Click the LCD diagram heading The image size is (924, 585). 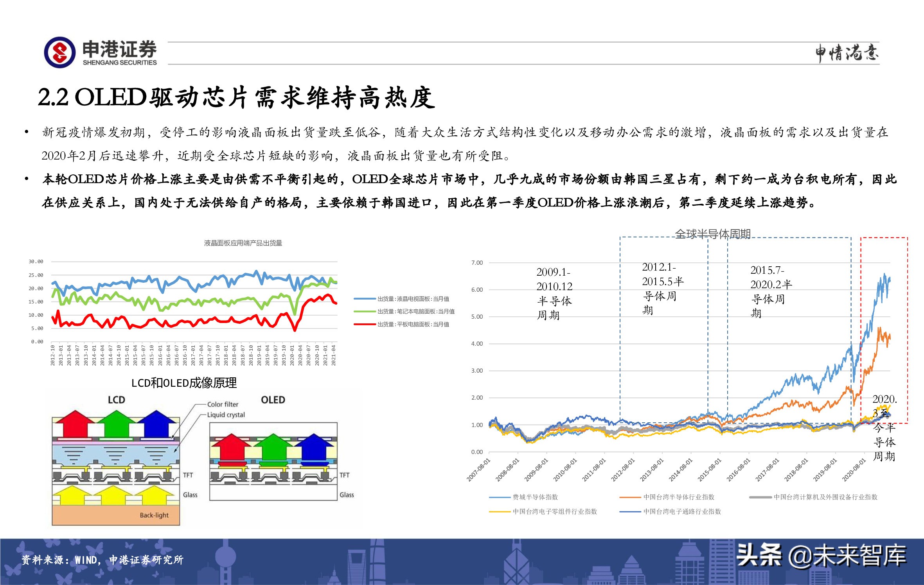pyautogui.click(x=116, y=400)
